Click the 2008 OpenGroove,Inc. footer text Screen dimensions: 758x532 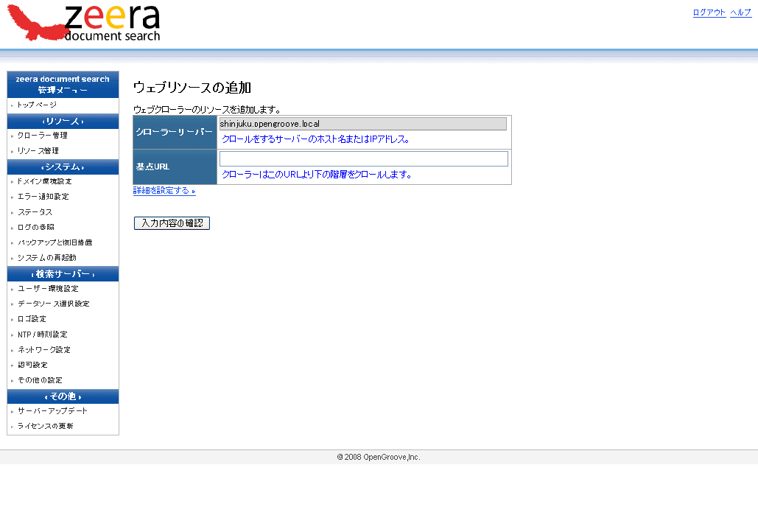pyautogui.click(x=379, y=457)
